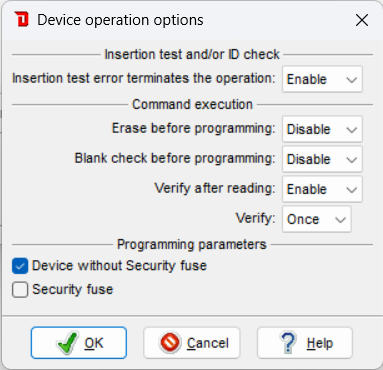383x370 pixels.
Task: Click the blue question mark Help icon
Action: click(288, 342)
